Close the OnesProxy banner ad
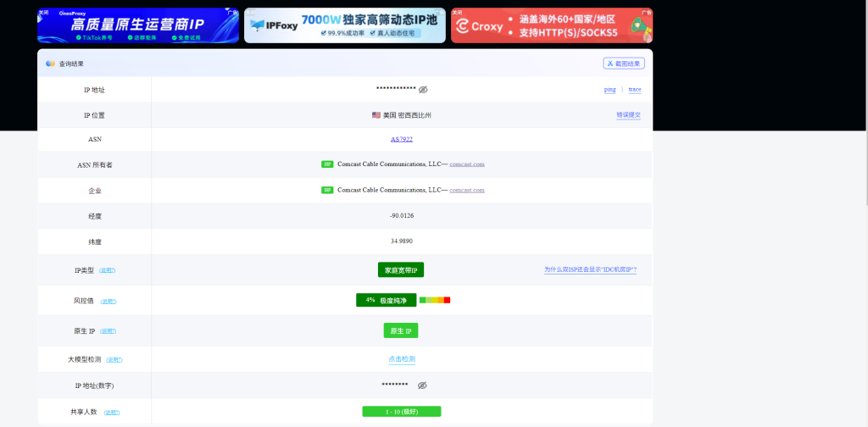Screen dimensions: 868x427 pyautogui.click(x=43, y=13)
